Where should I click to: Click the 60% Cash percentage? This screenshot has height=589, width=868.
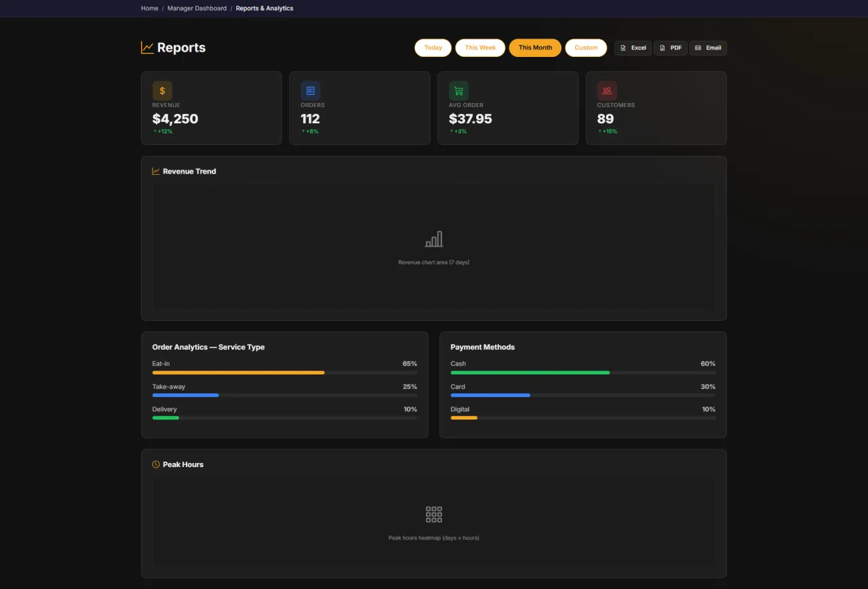click(x=708, y=364)
